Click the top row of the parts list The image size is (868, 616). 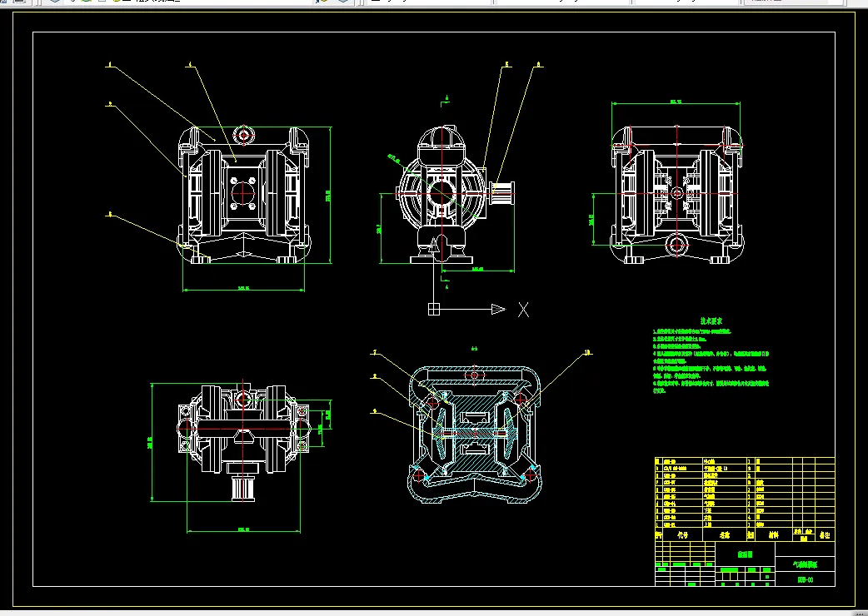click(x=745, y=460)
